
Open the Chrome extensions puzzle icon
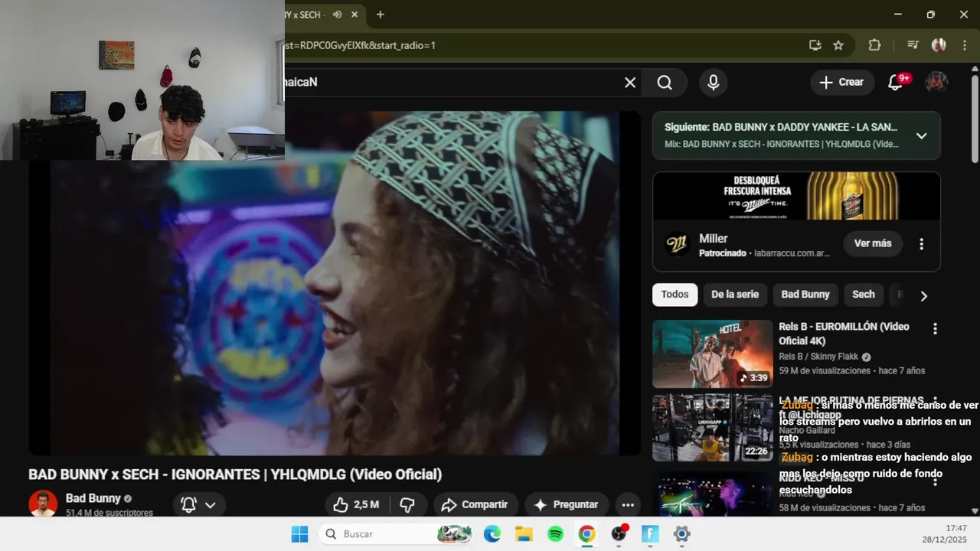point(874,45)
